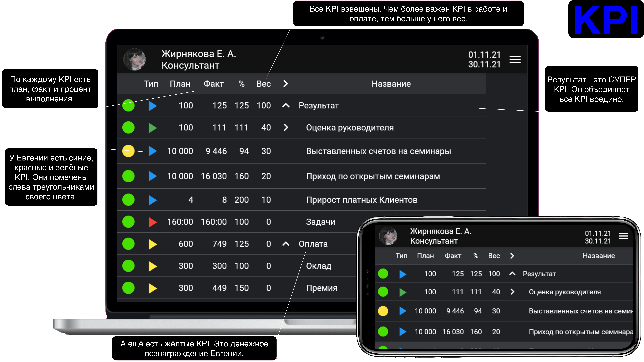Click the 16 030 fact value on the laptop

coord(214,176)
